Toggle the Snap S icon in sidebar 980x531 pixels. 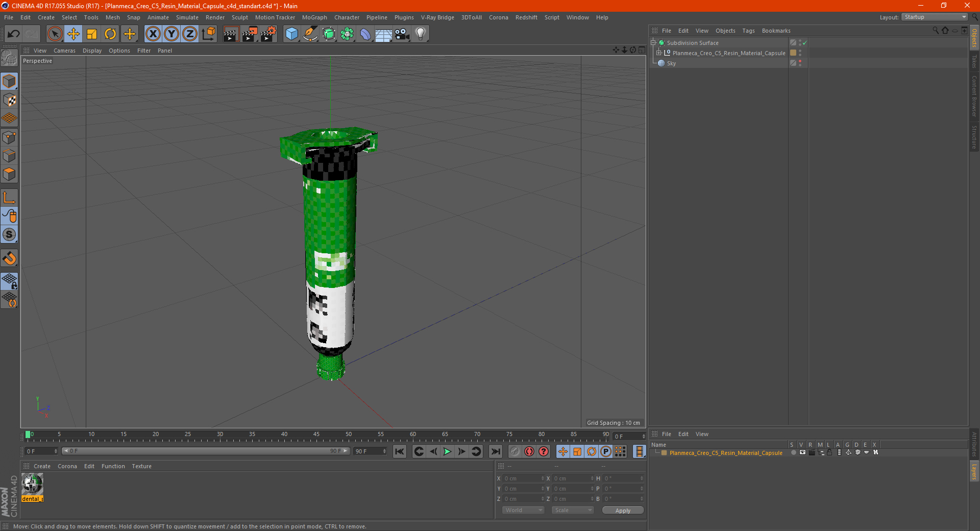[9, 234]
